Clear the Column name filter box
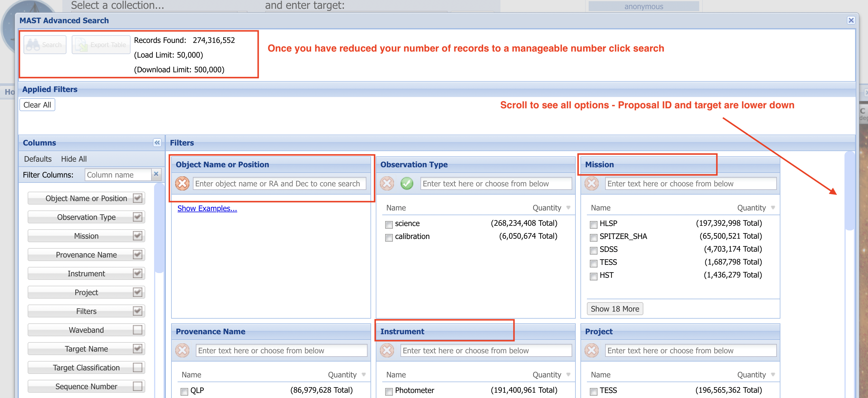This screenshot has width=868, height=398. coord(156,174)
